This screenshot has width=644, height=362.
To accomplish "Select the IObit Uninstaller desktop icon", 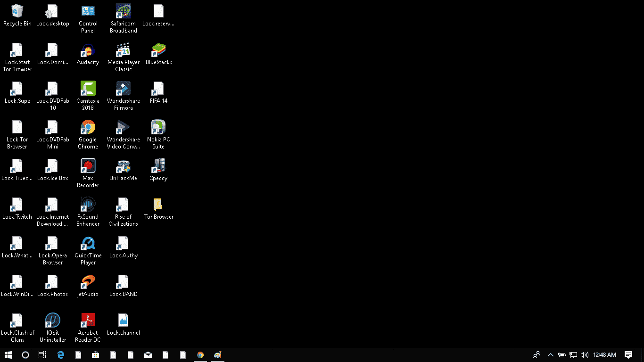I will tap(53, 328).
